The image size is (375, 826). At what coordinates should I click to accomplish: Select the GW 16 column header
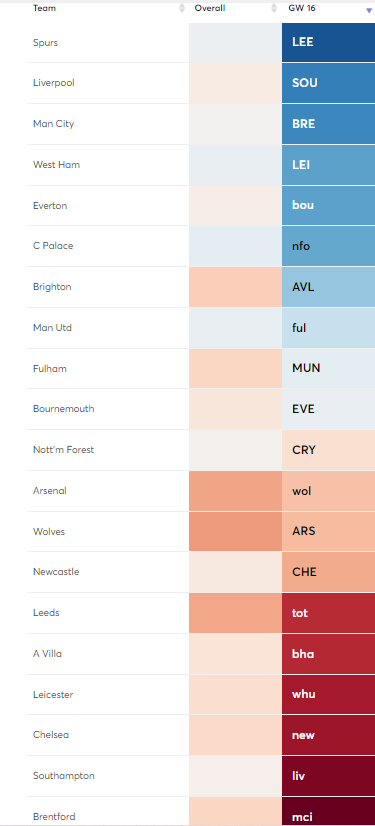pos(302,8)
